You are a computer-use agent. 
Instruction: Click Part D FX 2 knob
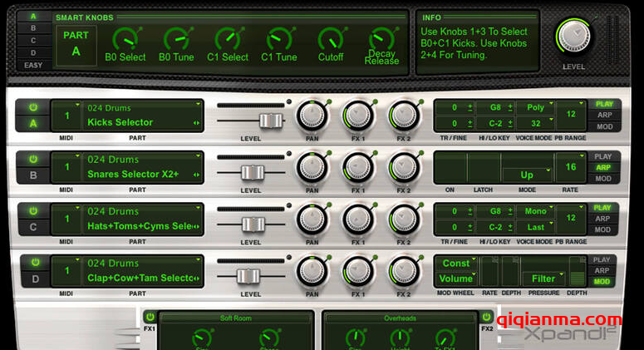tap(404, 271)
